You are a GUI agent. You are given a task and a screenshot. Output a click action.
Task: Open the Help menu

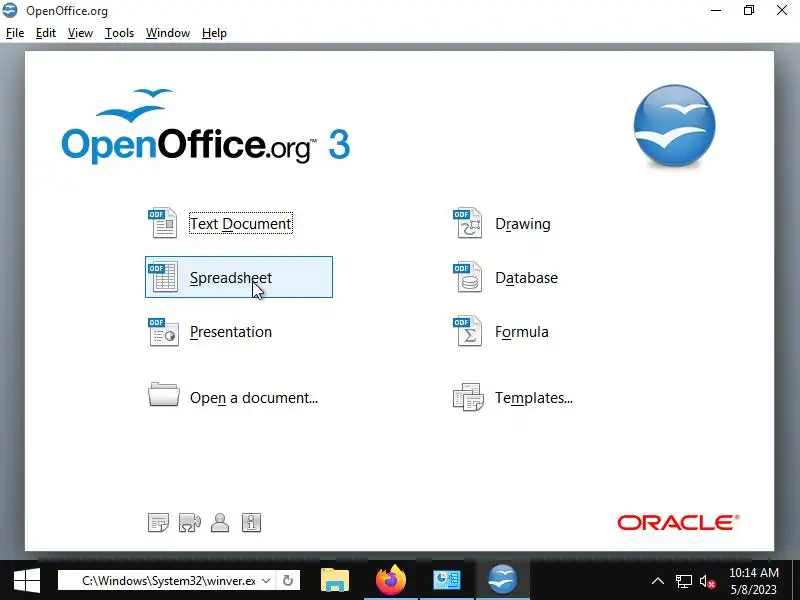pos(214,33)
